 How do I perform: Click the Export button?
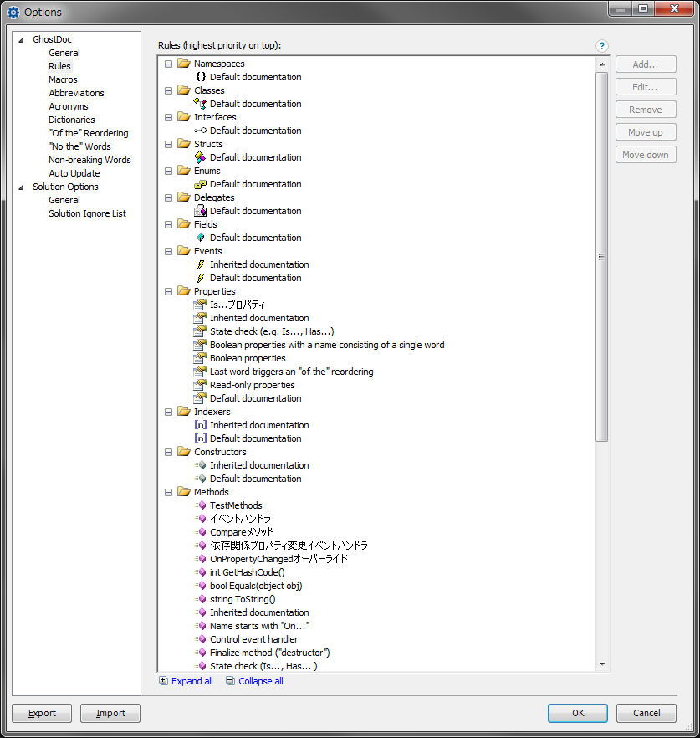pyautogui.click(x=42, y=713)
